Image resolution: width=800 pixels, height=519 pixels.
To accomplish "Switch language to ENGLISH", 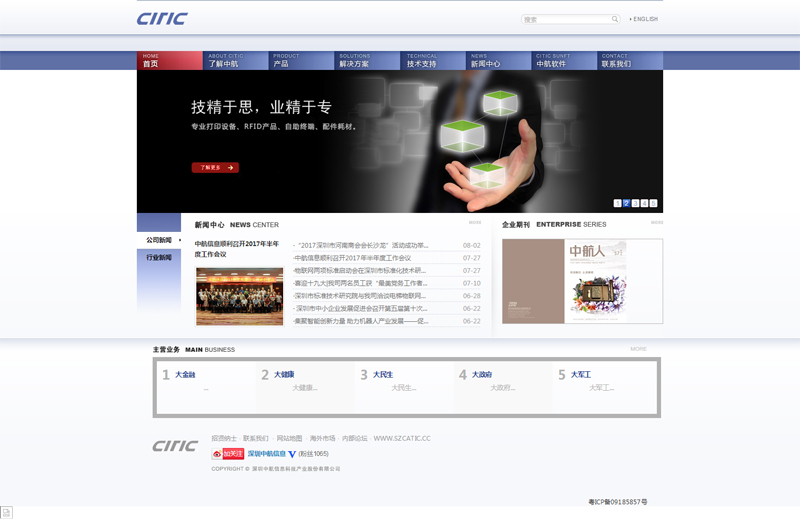I will [x=645, y=19].
